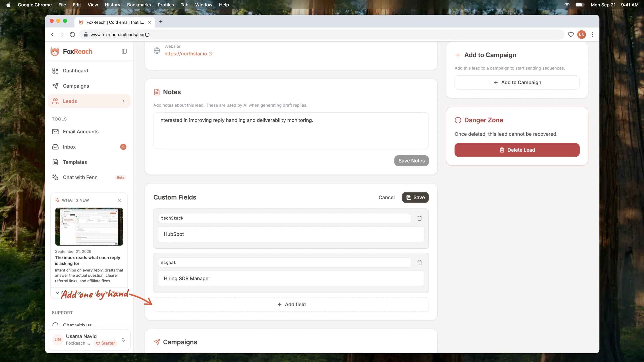Read the inbox reply announcement headline
The image size is (644, 362).
(x=87, y=261)
